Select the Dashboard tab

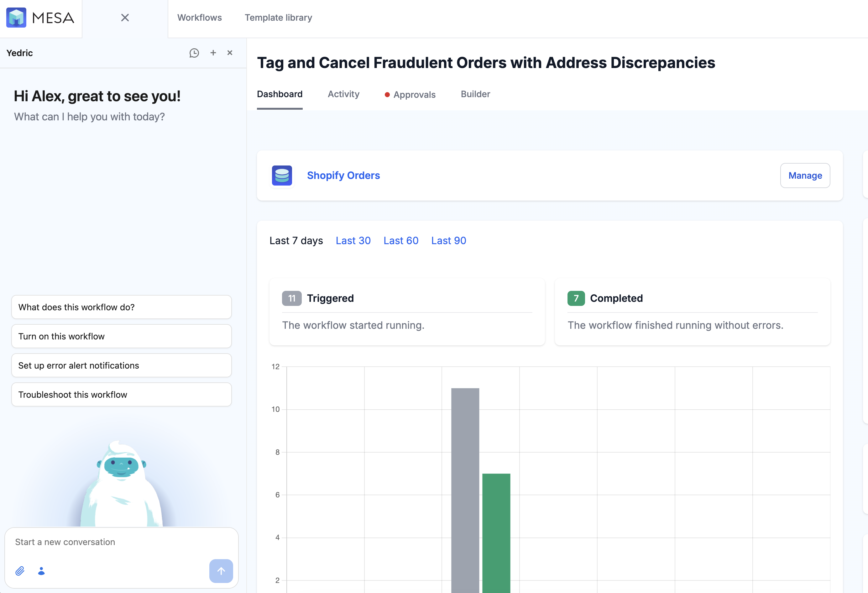[x=280, y=94]
